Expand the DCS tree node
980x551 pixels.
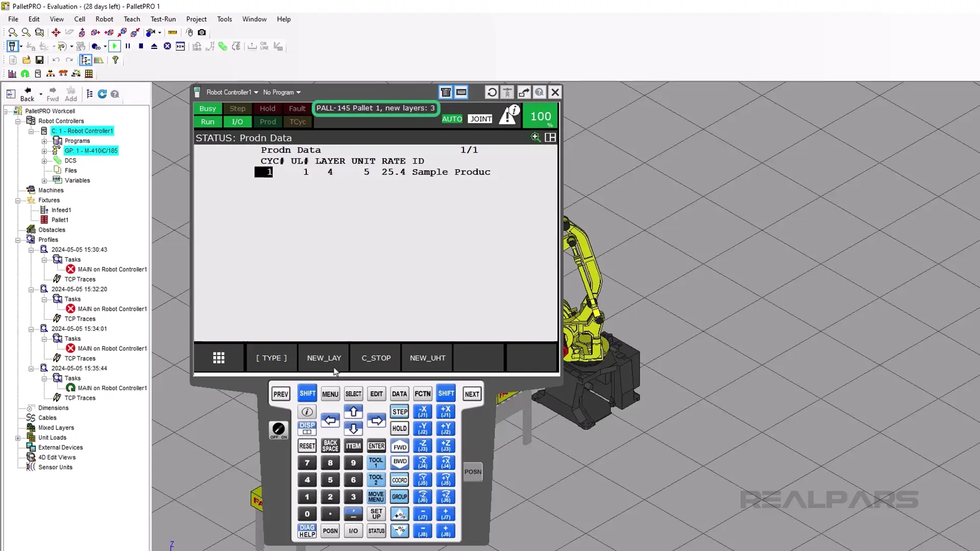point(44,161)
